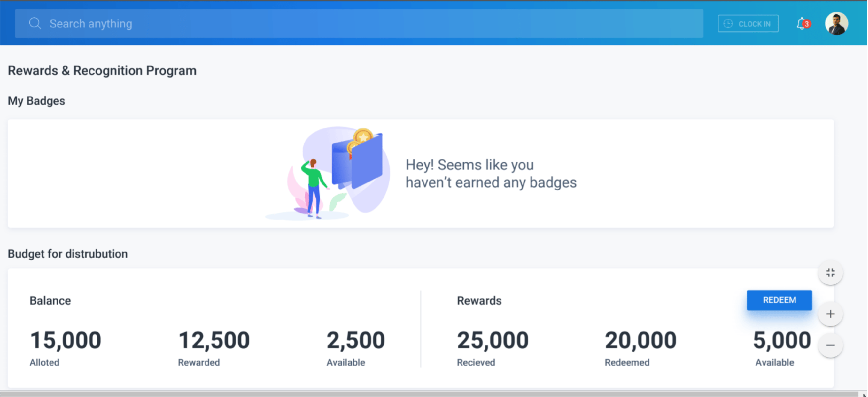Open notifications via the bell icon
The image size is (868, 397).
click(x=801, y=23)
